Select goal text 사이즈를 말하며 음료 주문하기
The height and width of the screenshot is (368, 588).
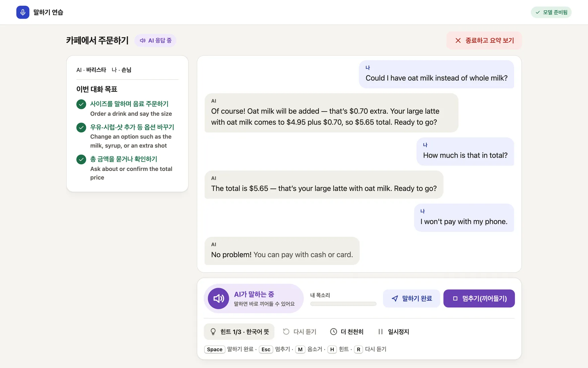[x=129, y=104]
